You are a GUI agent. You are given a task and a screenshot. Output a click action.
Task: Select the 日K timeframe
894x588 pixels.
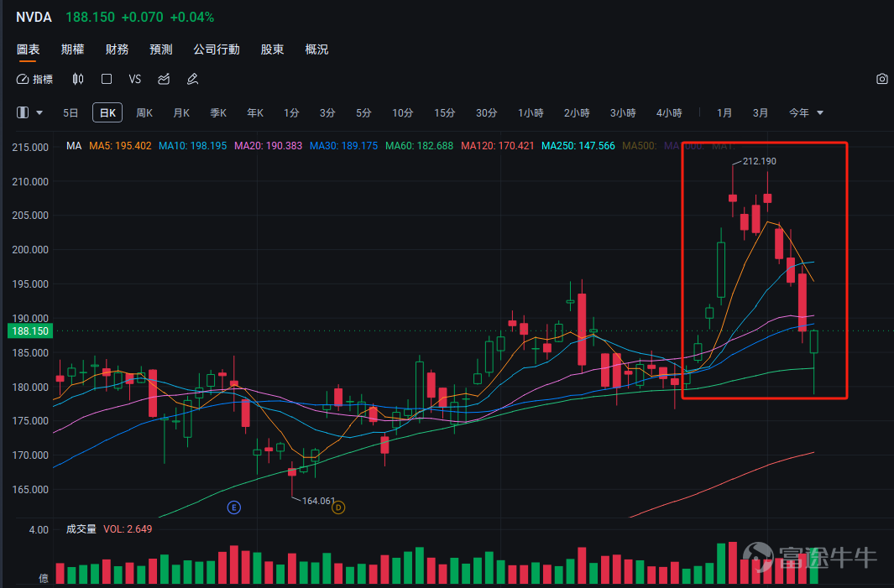tap(107, 112)
